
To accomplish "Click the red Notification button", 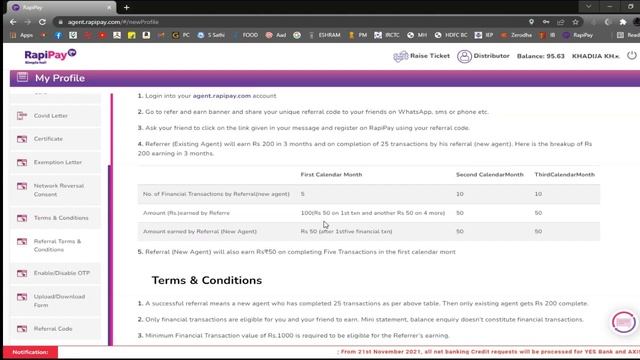I will (x=30, y=352).
